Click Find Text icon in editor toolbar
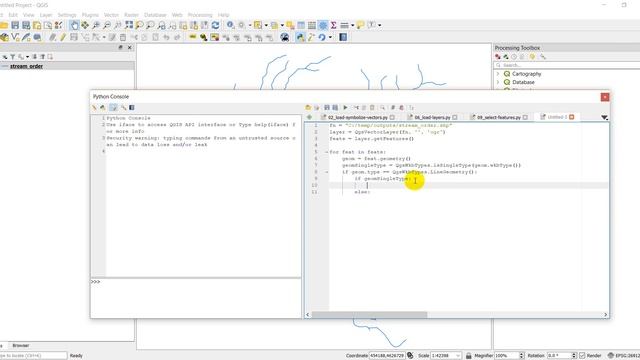The image size is (640, 360). tap(382, 107)
